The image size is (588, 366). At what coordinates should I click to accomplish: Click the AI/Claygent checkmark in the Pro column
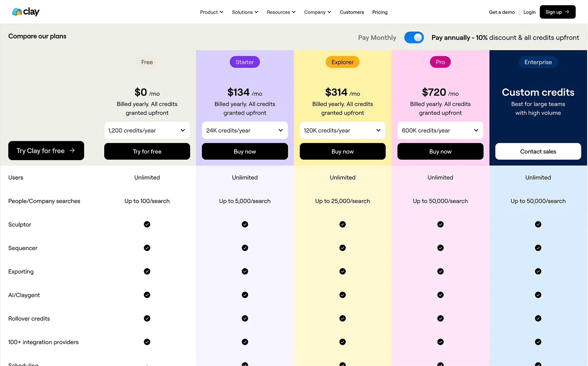tap(440, 295)
